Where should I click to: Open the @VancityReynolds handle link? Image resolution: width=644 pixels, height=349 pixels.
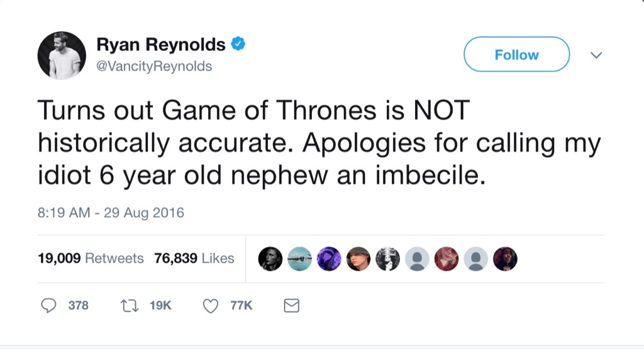pos(154,67)
